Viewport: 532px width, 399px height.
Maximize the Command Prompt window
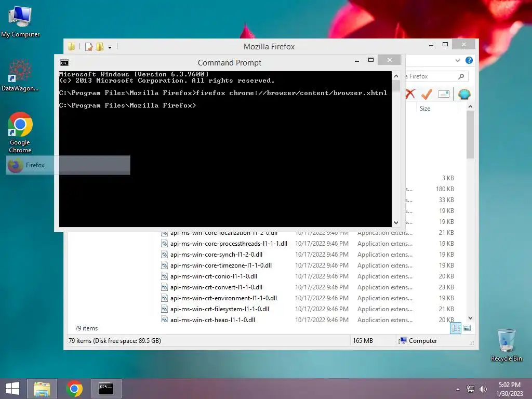coord(371,60)
